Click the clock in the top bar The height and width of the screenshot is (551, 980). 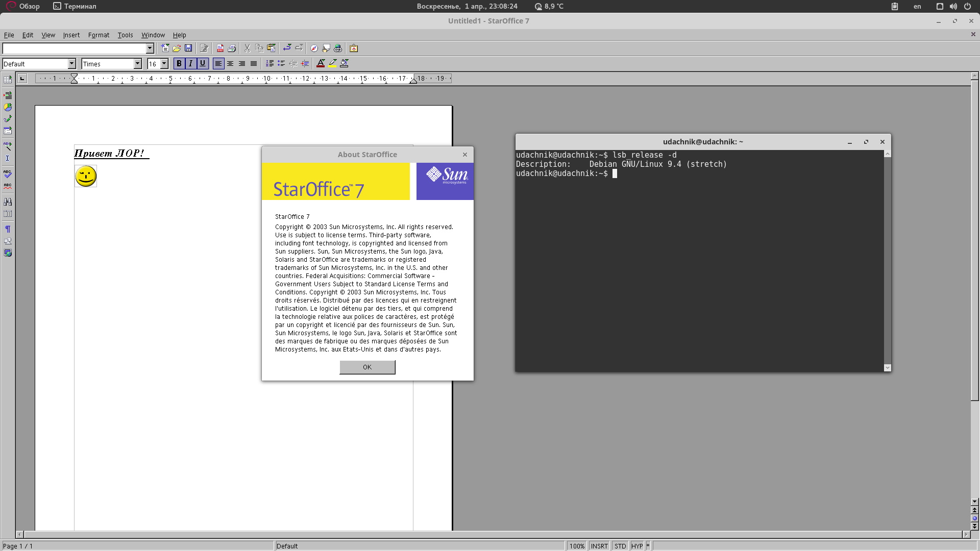467,6
